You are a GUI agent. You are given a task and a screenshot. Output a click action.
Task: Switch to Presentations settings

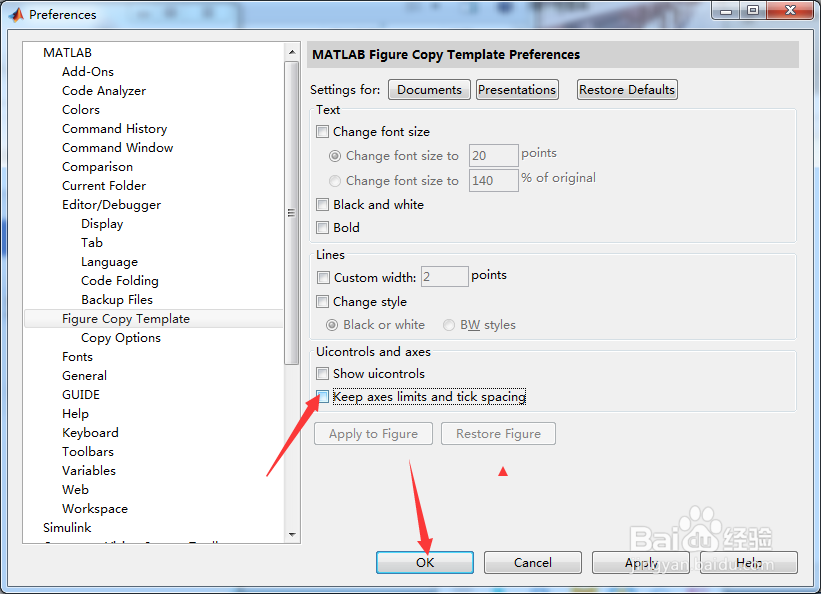point(517,89)
